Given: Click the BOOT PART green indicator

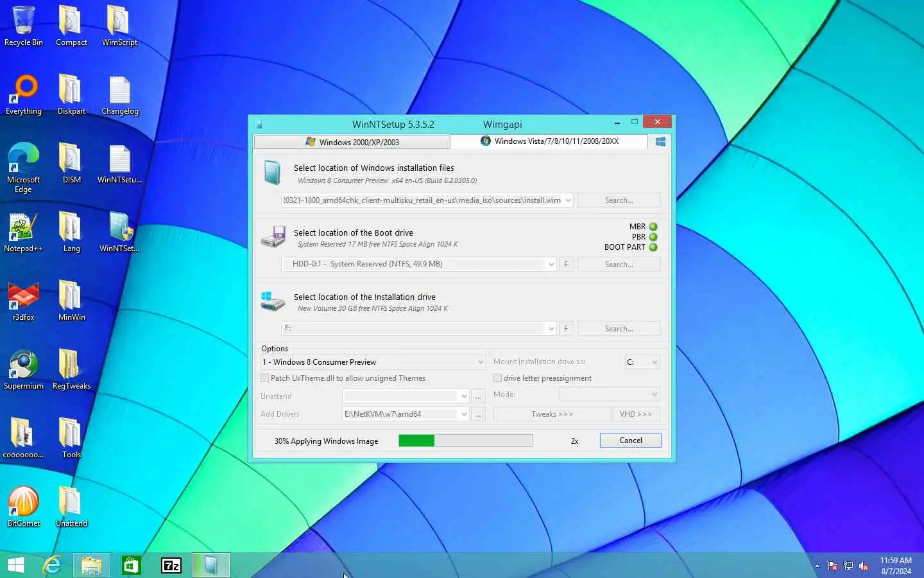Looking at the screenshot, I should coord(653,247).
